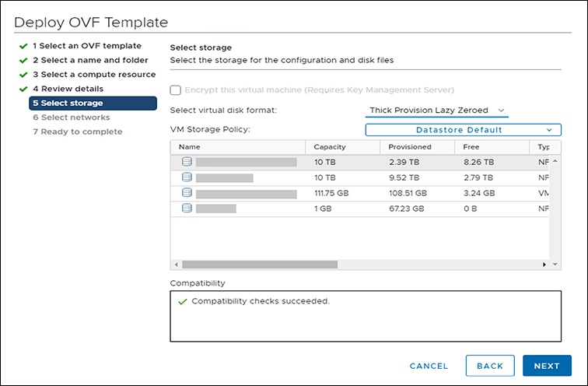Click green checkmark beside Review details
The width and height of the screenshot is (588, 386).
click(23, 89)
